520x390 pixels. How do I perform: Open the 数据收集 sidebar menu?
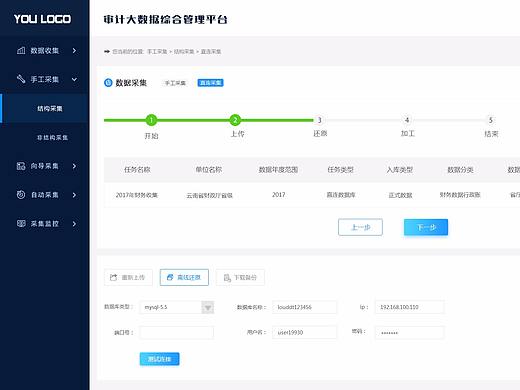(45, 51)
